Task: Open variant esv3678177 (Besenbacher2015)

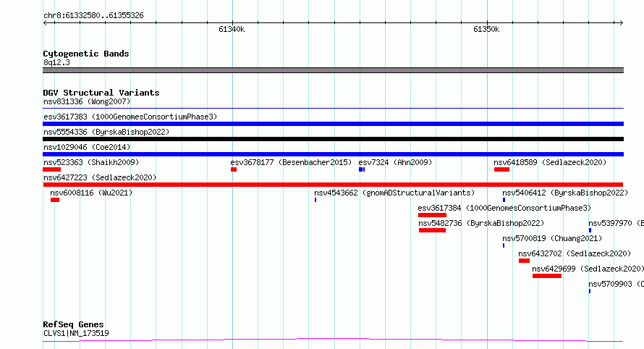Action: click(x=291, y=162)
